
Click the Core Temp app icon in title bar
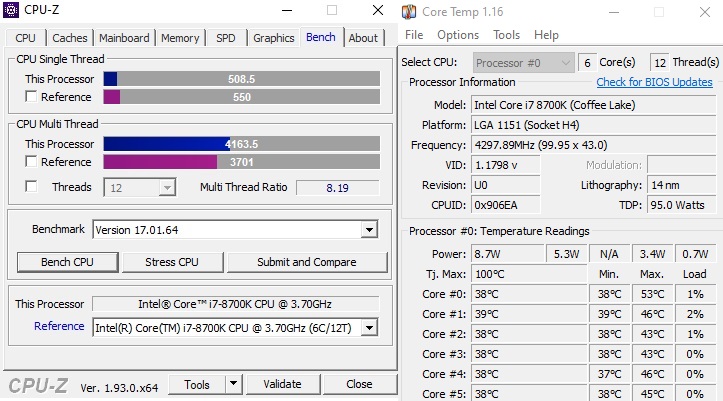409,12
